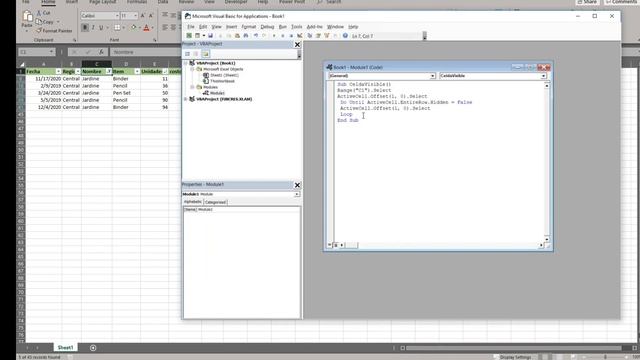Open the Item column filter dropdown

137,71
